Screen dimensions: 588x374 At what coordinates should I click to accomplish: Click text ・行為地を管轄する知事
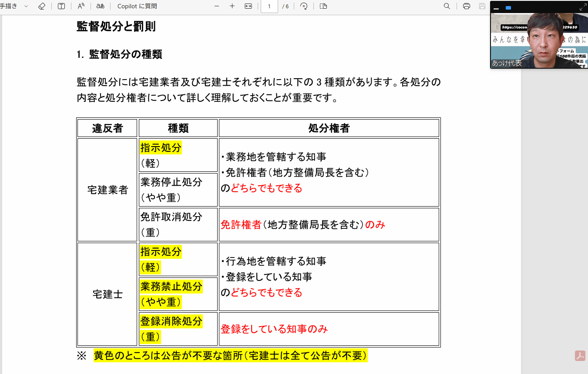pos(273,261)
